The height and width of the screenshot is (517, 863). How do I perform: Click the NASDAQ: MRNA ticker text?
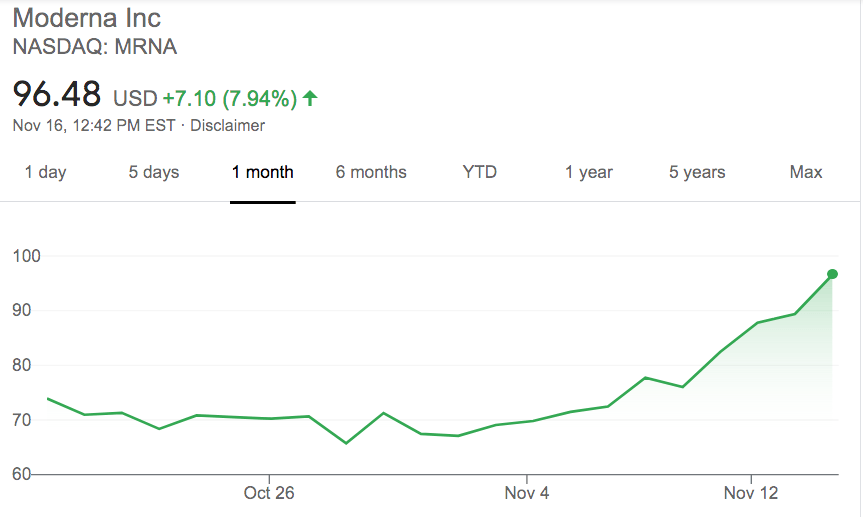[95, 46]
